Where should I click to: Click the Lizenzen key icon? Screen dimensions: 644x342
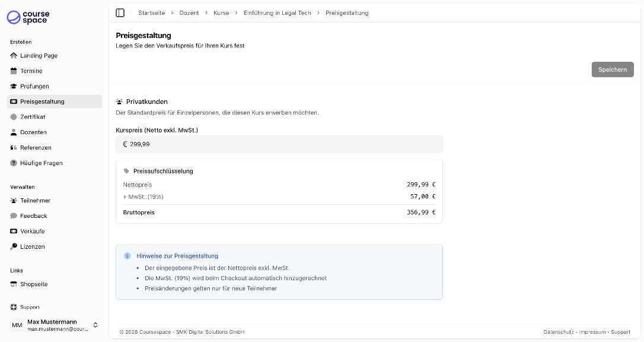[14, 246]
